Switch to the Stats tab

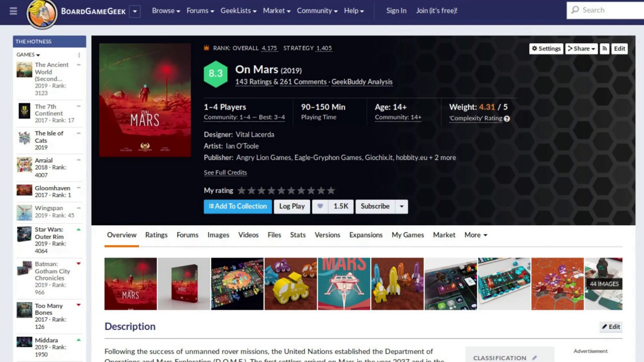(298, 235)
